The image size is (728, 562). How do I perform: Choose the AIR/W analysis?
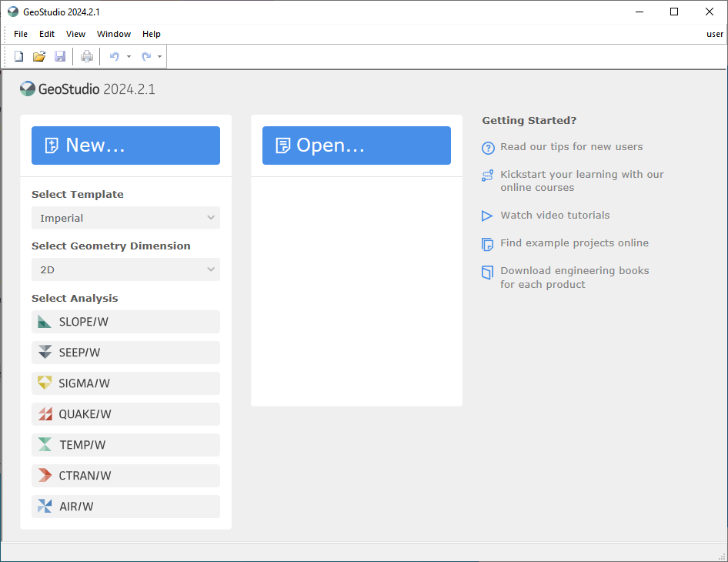point(125,507)
